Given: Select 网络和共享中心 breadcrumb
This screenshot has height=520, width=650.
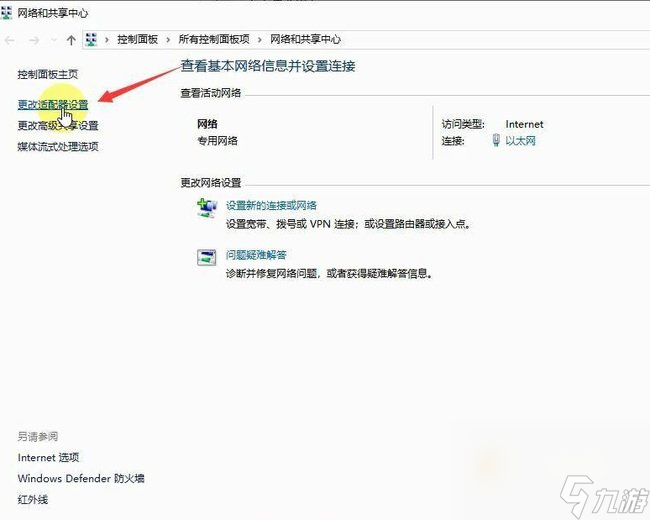Looking at the screenshot, I should pyautogui.click(x=306, y=39).
